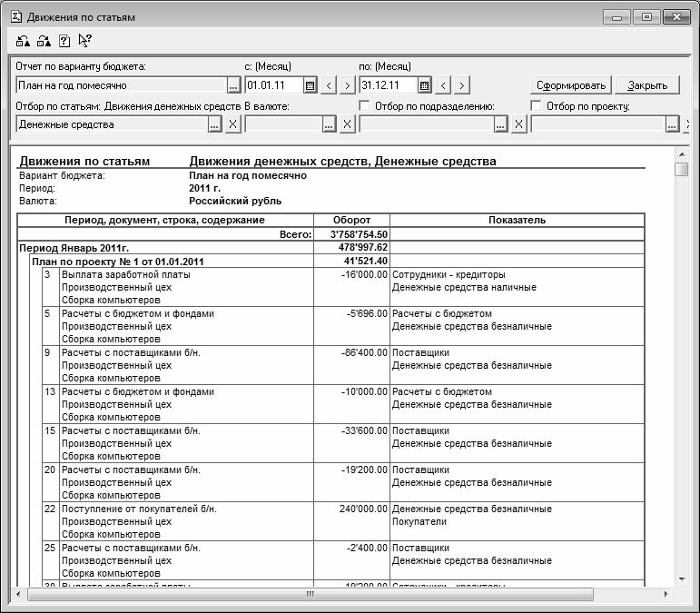Viewport: 700px width, 613px height.
Task: Click project plan turnover value 41'521.40
Action: click(366, 261)
